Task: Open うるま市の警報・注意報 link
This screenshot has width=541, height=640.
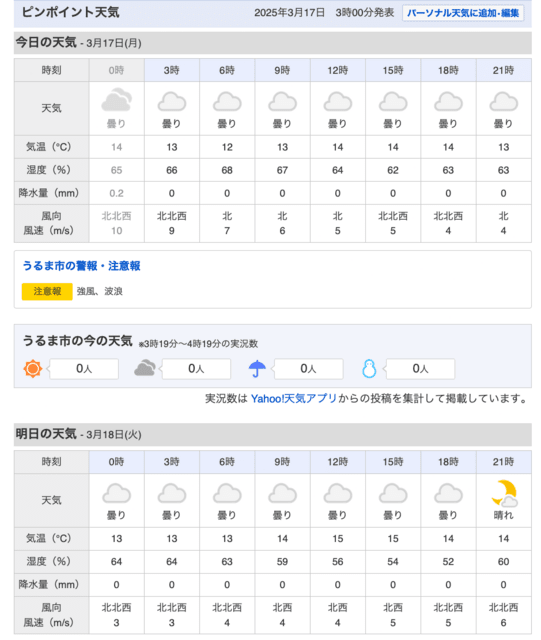Action: pyautogui.click(x=81, y=266)
